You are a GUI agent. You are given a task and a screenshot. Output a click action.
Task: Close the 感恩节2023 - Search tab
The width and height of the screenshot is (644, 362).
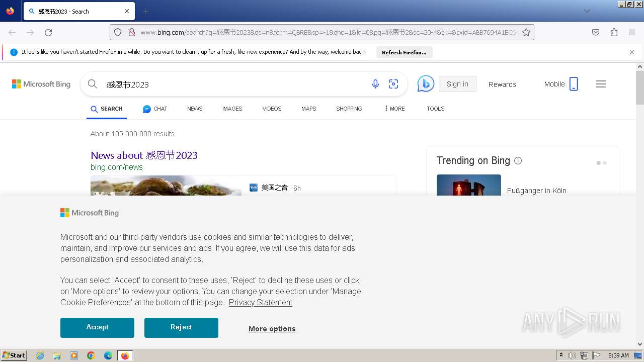(x=127, y=11)
